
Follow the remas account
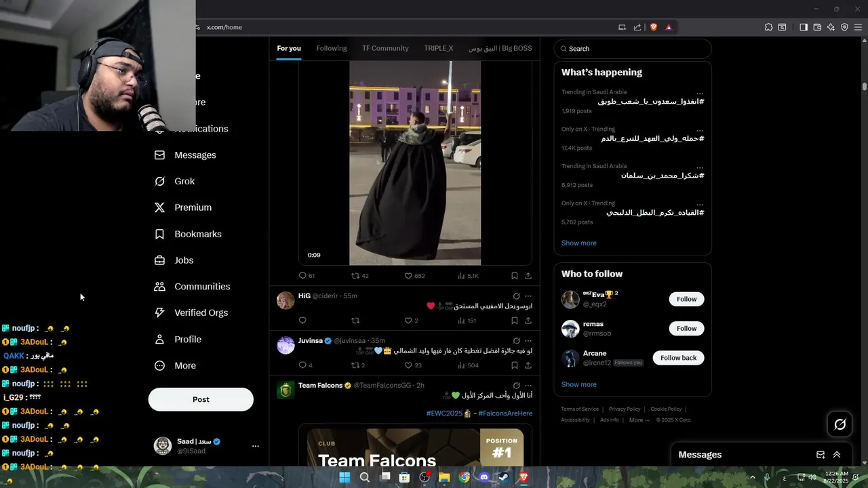(686, 328)
